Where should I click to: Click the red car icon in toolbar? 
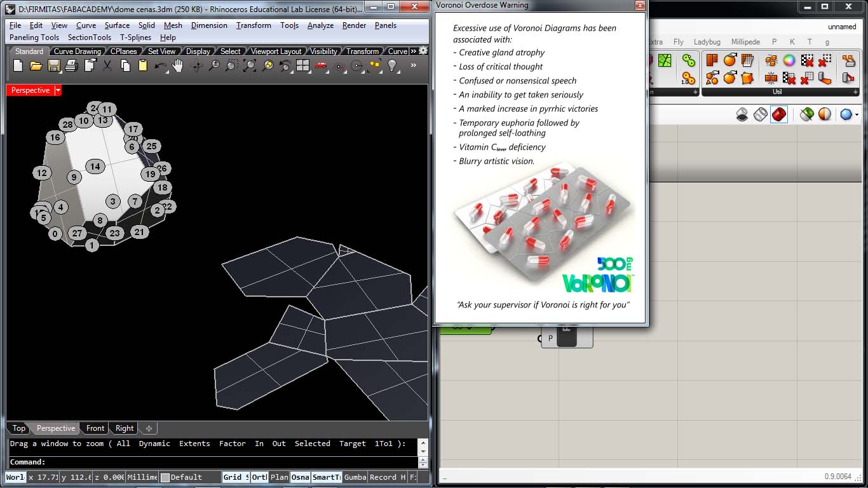click(321, 65)
